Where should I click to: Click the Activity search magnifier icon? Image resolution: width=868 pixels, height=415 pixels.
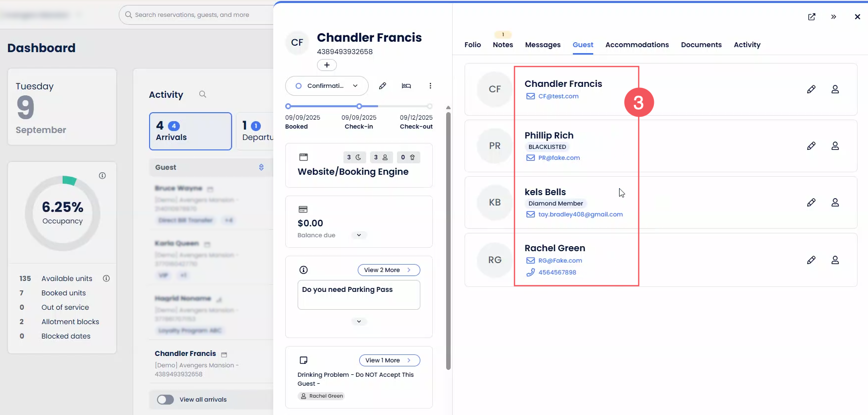coord(203,94)
